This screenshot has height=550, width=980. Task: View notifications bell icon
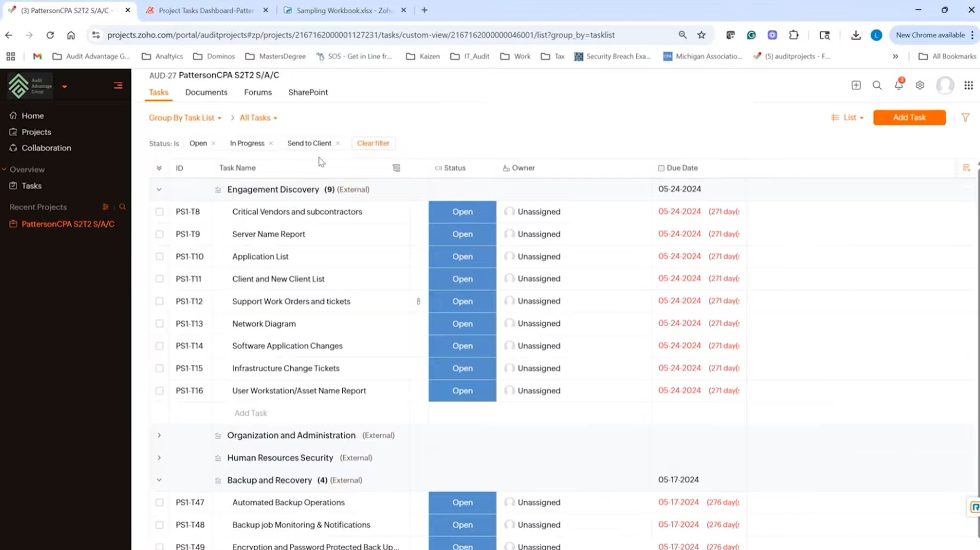click(899, 85)
